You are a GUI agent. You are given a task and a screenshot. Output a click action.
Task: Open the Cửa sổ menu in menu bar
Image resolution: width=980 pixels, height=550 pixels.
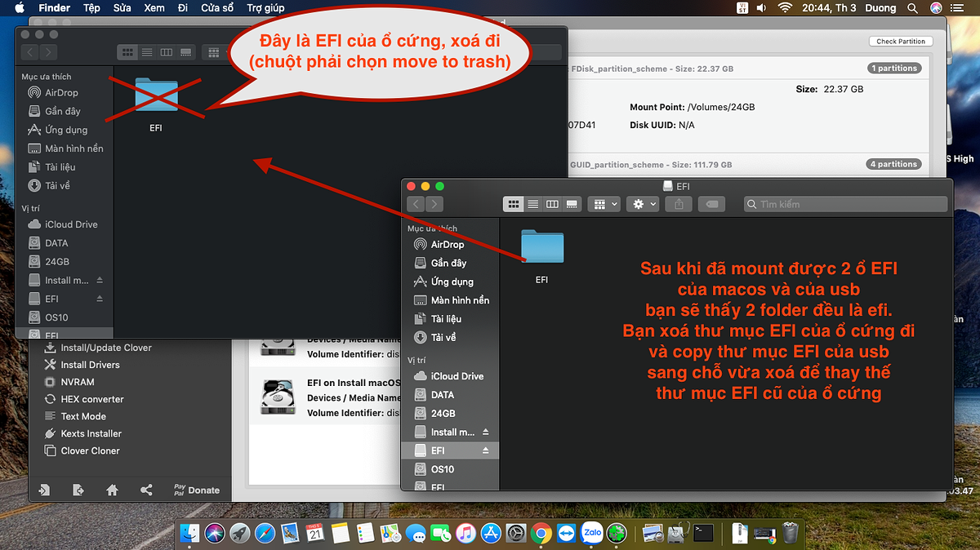pos(218,7)
